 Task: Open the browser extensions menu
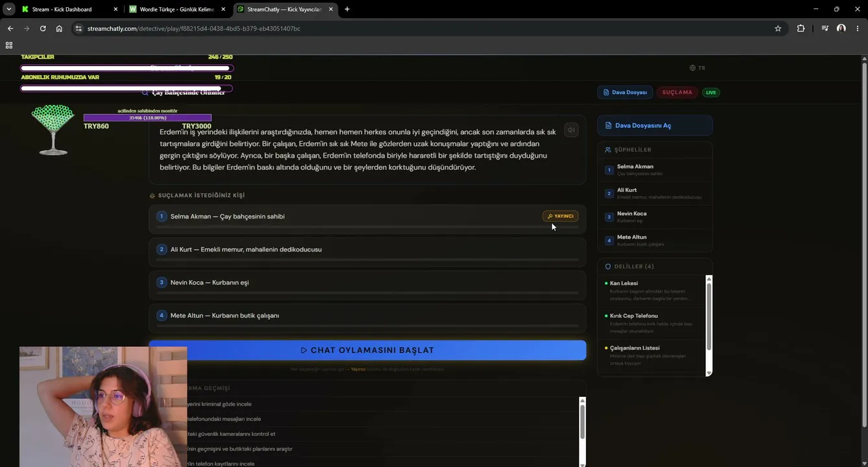click(x=801, y=29)
